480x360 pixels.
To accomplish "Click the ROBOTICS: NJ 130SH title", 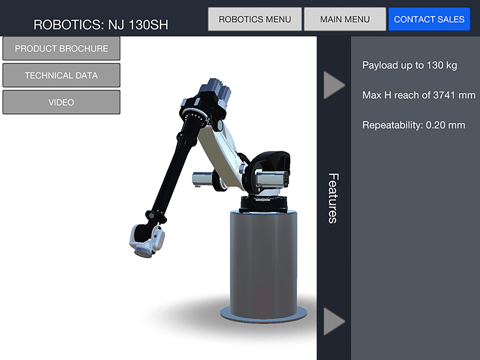I will coord(101,25).
